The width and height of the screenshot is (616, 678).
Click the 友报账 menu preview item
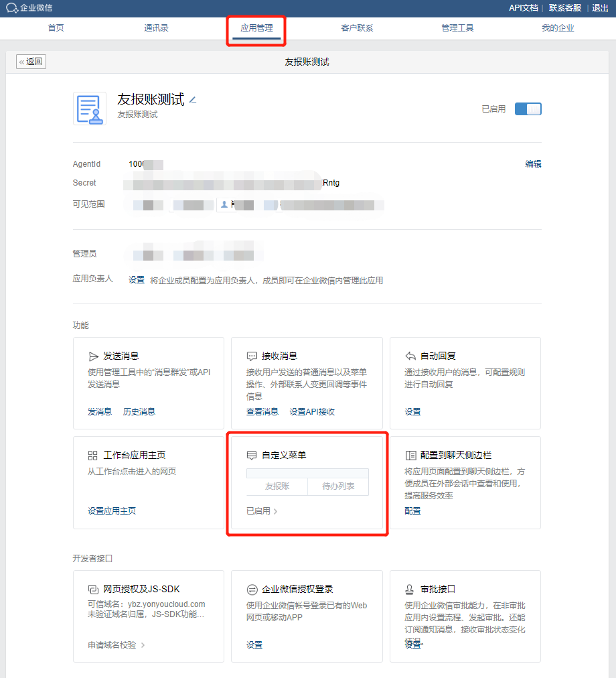pos(277,486)
